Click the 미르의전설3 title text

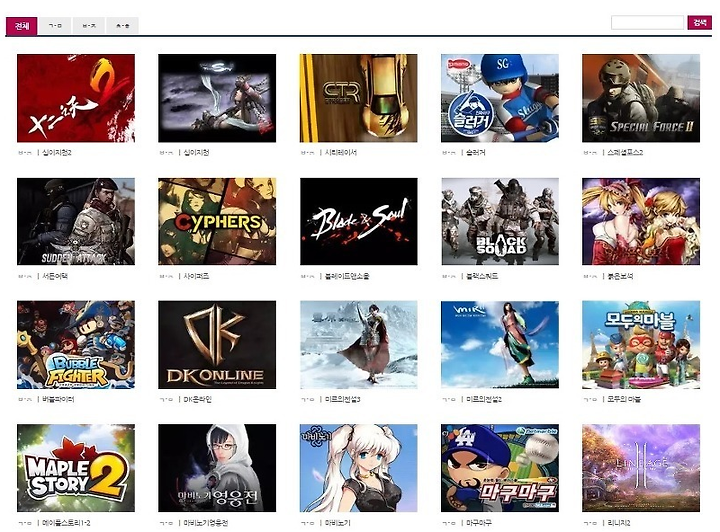[x=343, y=399]
